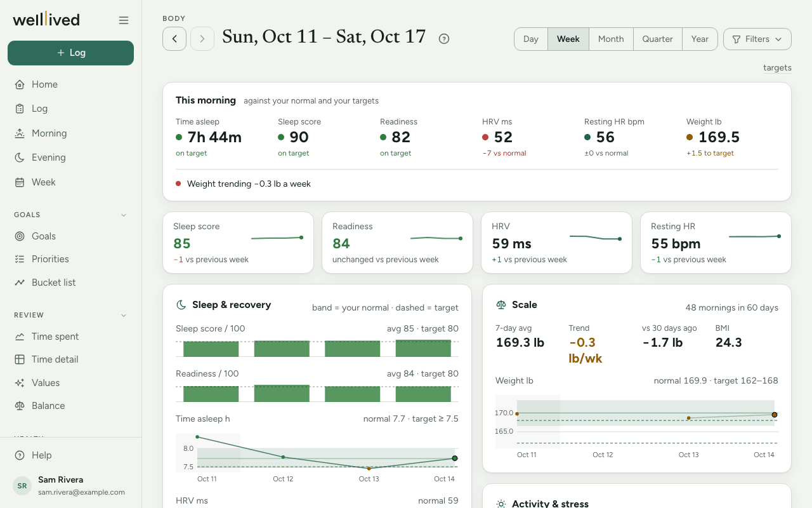Collapse the sidebar with the hamburger icon
The width and height of the screenshot is (812, 508).
[x=124, y=20]
